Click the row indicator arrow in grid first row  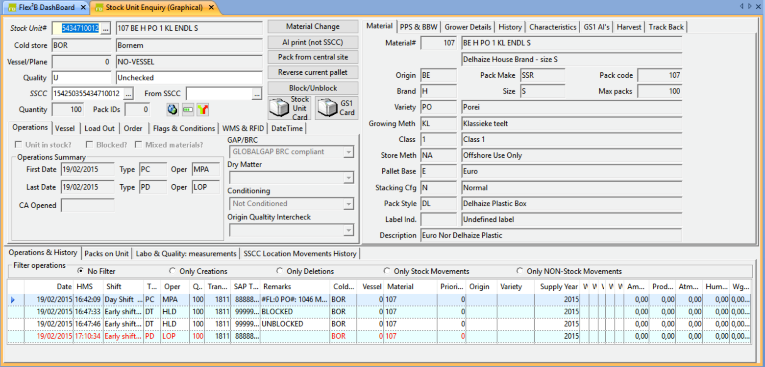pyautogui.click(x=13, y=299)
